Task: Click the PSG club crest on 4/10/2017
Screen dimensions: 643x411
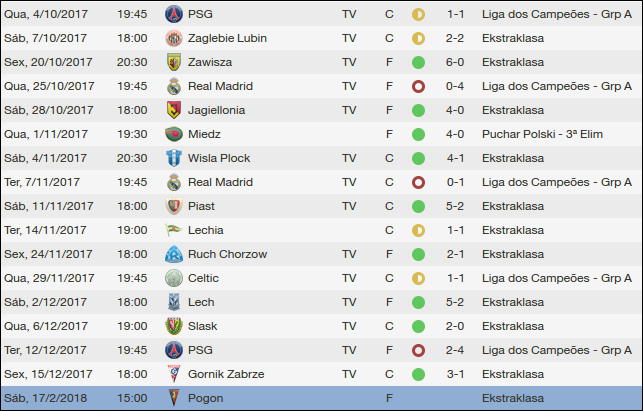Action: tap(173, 14)
